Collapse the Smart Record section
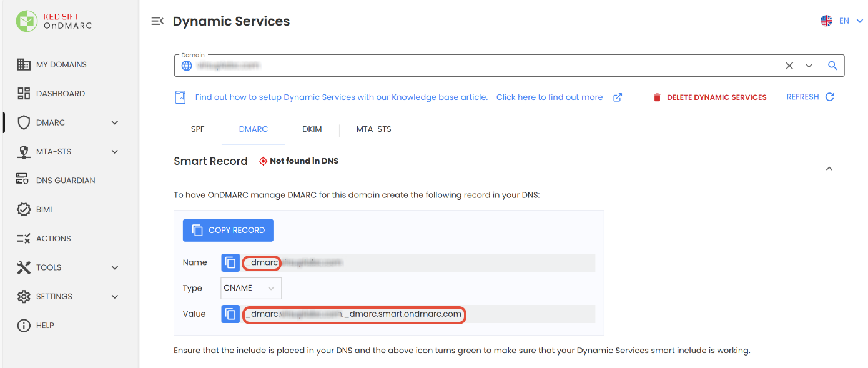The image size is (868, 368). 829,169
